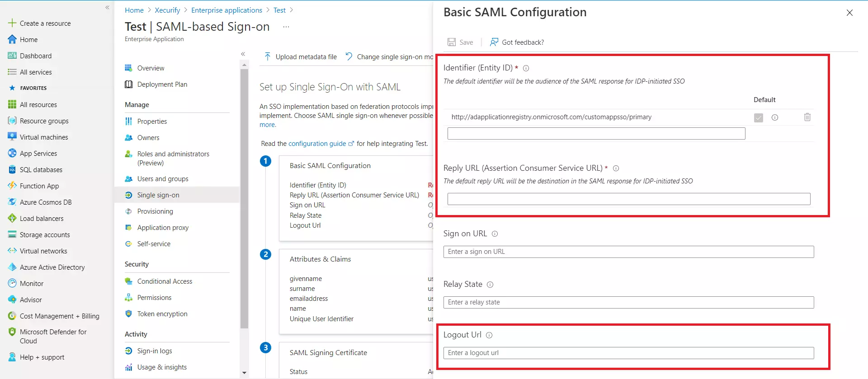
Task: Click info icon next to Sign on URL
Action: [x=495, y=234]
